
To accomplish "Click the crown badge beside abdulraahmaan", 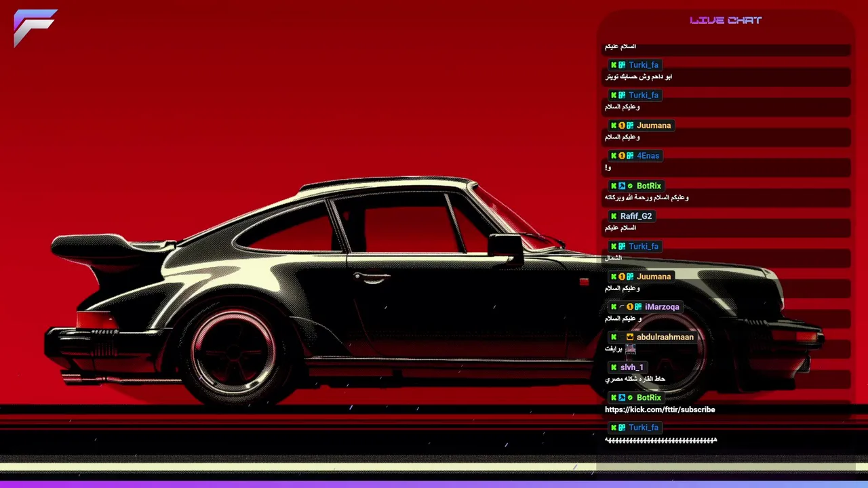I will [630, 337].
